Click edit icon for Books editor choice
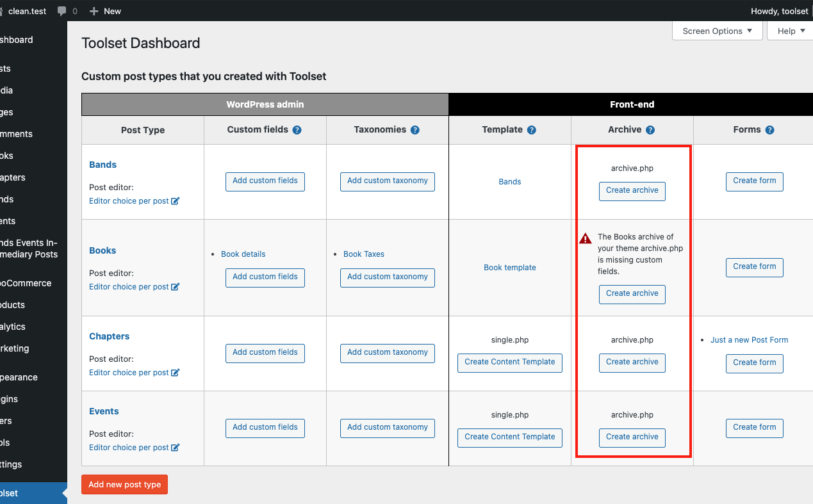 coord(176,287)
